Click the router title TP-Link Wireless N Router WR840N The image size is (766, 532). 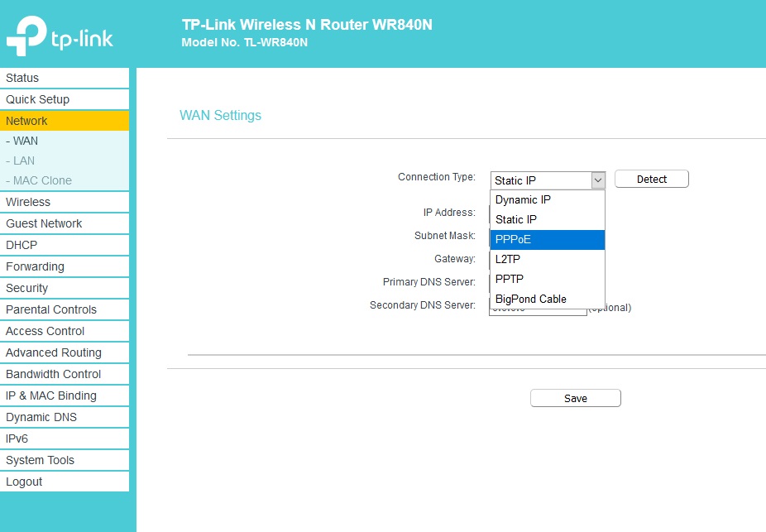[307, 25]
